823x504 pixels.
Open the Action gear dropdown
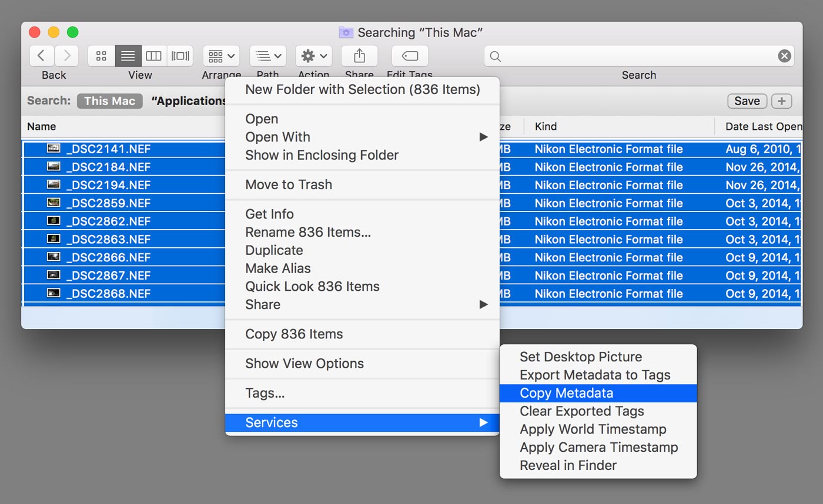click(313, 56)
